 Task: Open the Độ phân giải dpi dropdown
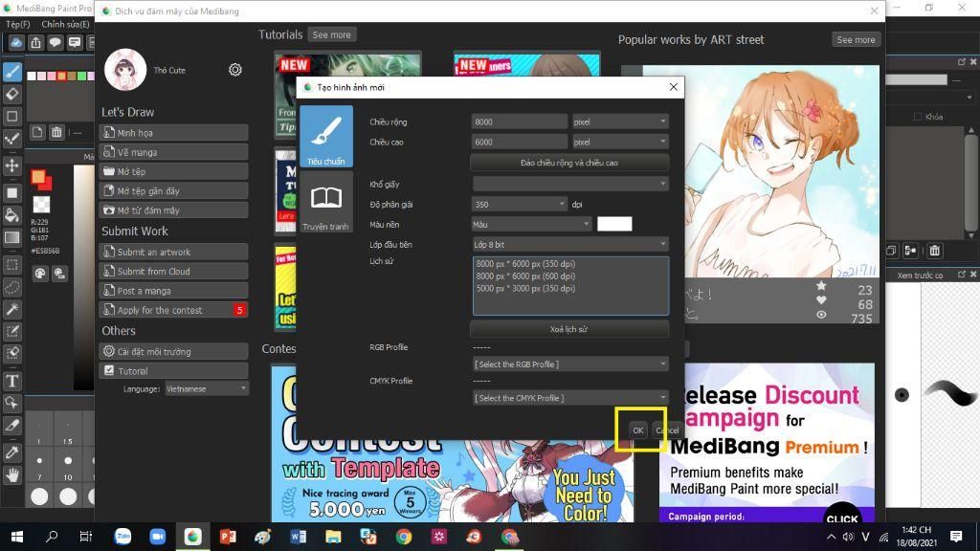click(x=520, y=205)
